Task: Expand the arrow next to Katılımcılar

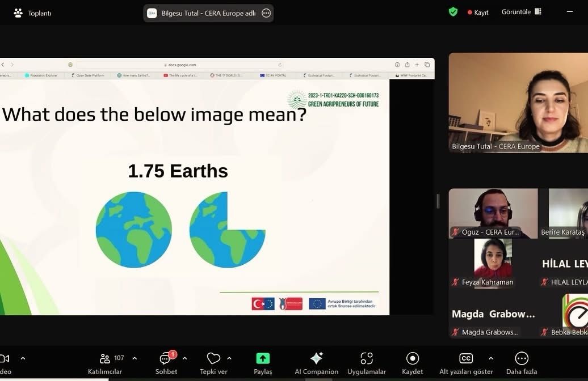Action: [135, 358]
